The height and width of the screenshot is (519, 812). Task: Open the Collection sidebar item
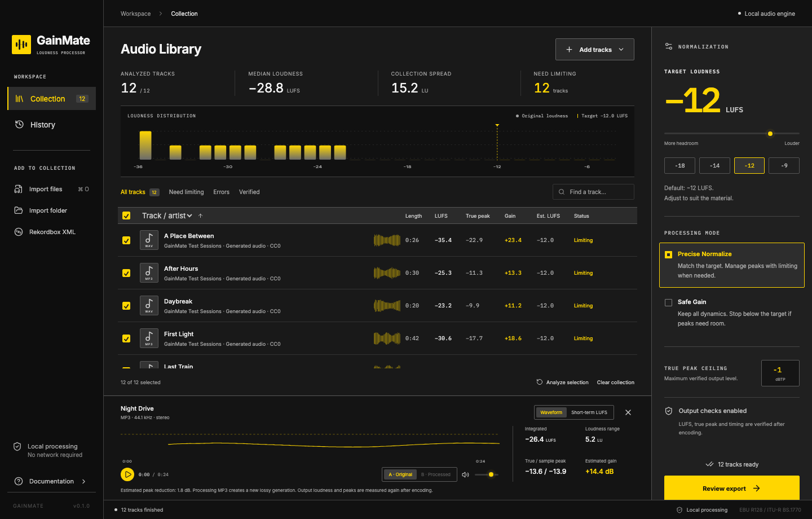(x=52, y=99)
